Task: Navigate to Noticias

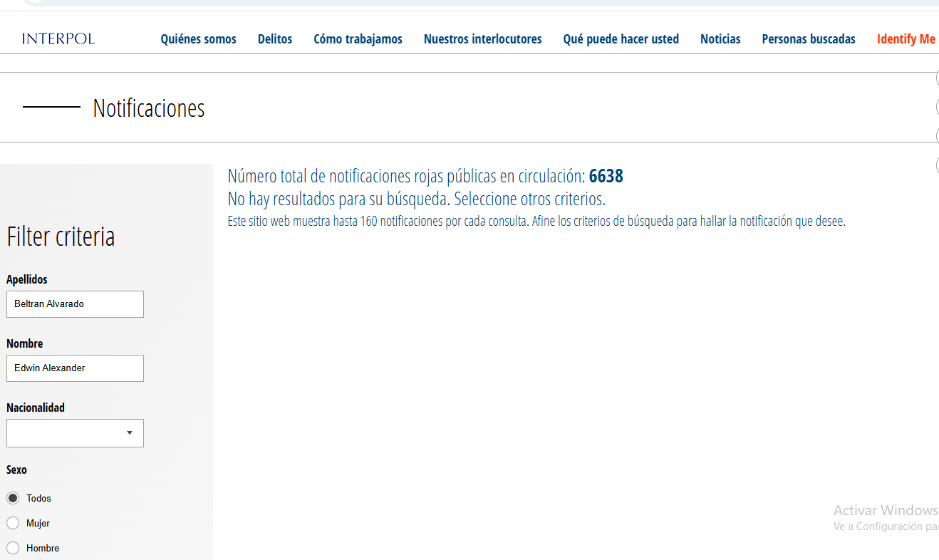Action: 720,39
